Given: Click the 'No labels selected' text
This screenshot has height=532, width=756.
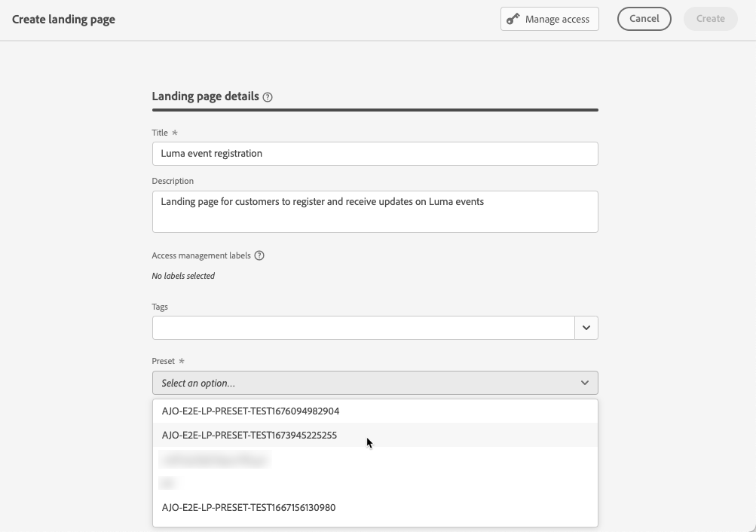Looking at the screenshot, I should pyautogui.click(x=183, y=276).
